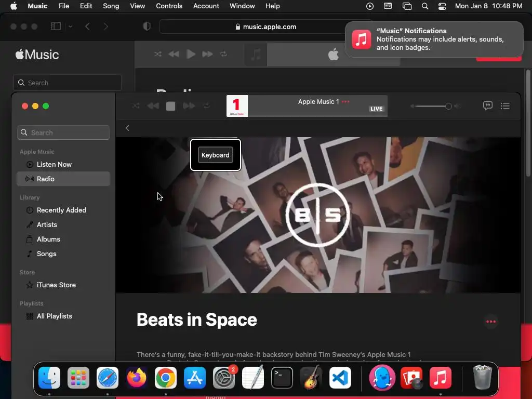This screenshot has height=399, width=532.
Task: Open Control Center in menu bar
Action: coord(442,6)
